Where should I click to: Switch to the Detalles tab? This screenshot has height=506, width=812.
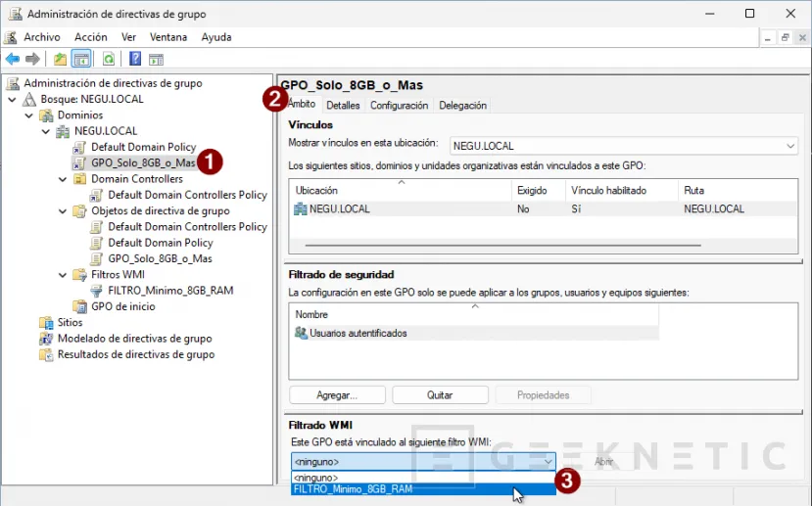click(343, 105)
